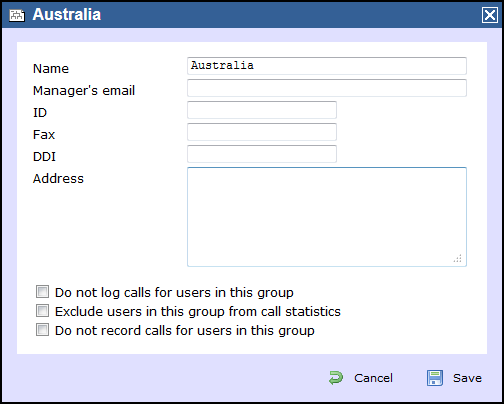Close the Australia dialog with the X

[490, 15]
